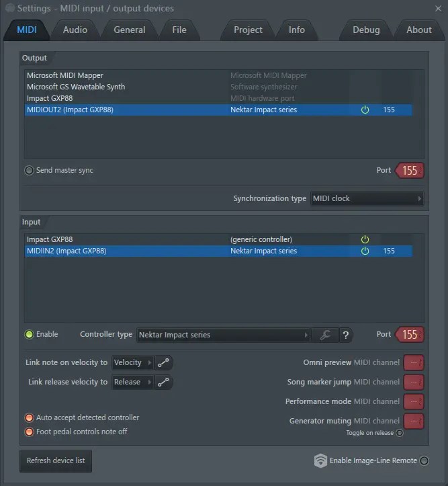Click the Performance mode MIDI channel box

tap(414, 402)
